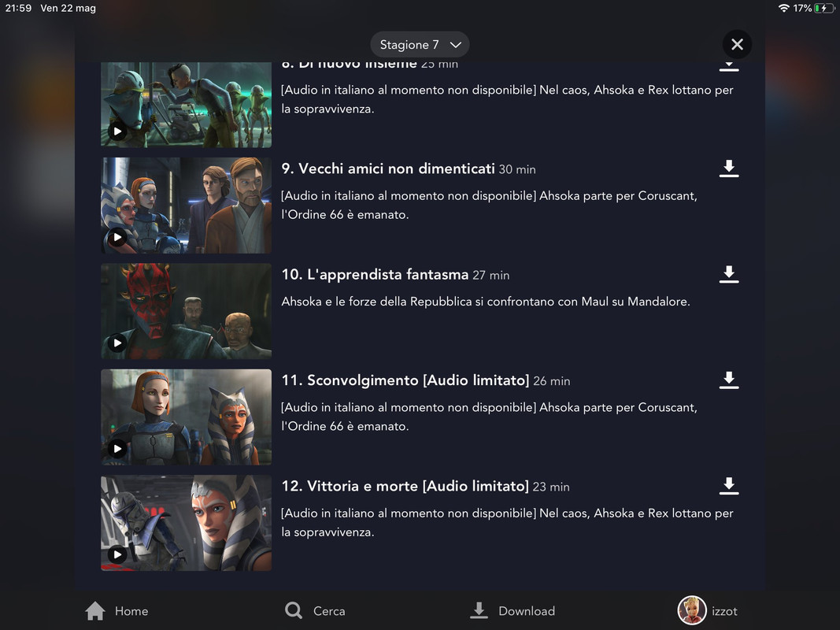
Task: Download episode 8 Di nuovo insieme
Action: pos(728,66)
